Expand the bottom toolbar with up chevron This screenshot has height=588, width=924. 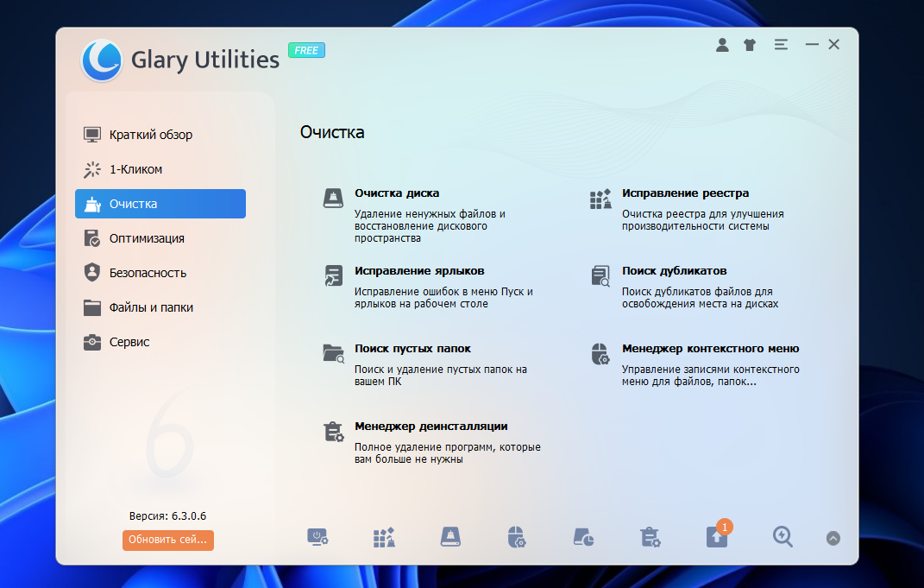pyautogui.click(x=833, y=538)
